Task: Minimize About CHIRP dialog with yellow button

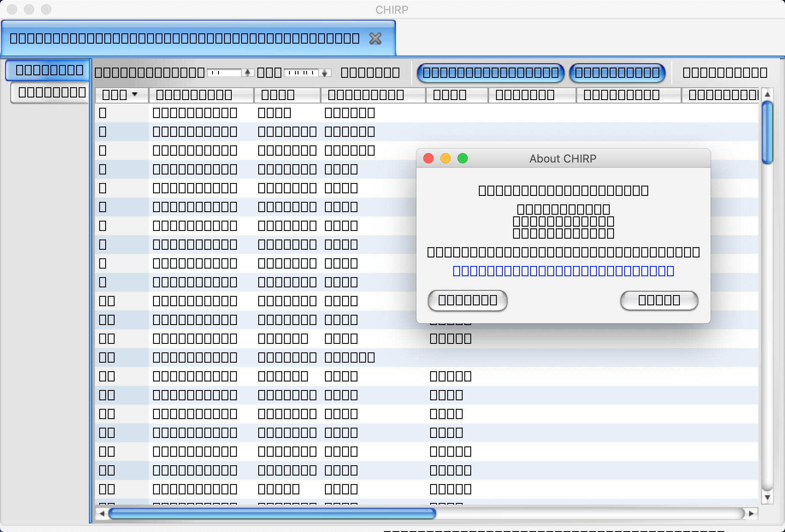Action: (446, 159)
